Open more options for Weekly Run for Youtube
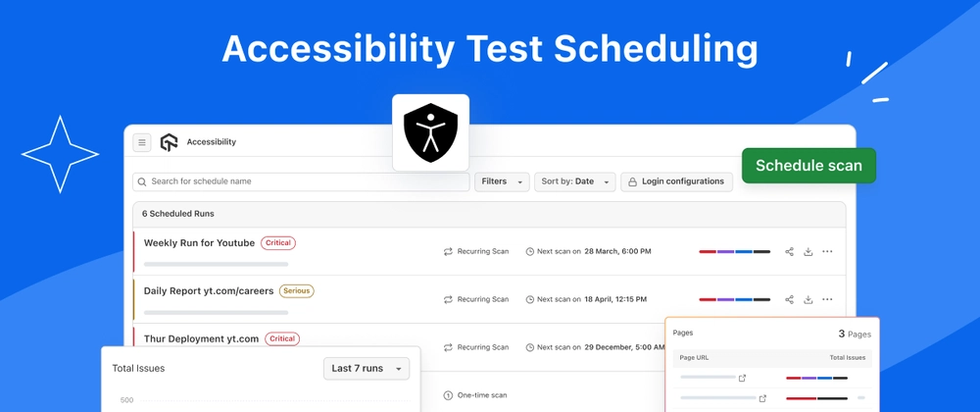 point(827,251)
